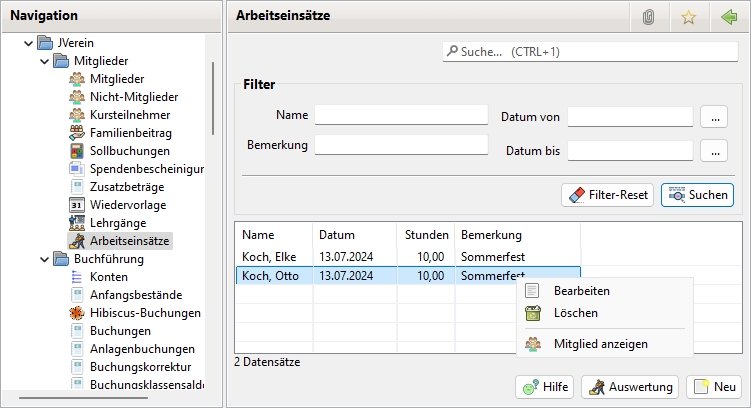This screenshot has width=751, height=408.
Task: Open Lehrgänge in navigation tree
Action: 117,222
